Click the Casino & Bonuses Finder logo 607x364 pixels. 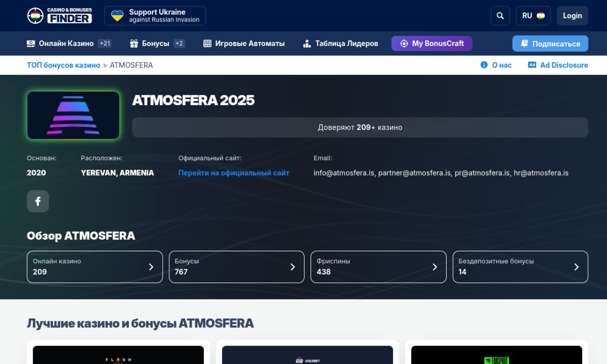(x=59, y=16)
